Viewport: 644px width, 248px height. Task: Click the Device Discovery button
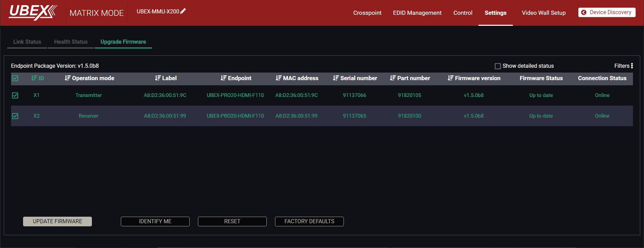tap(607, 12)
